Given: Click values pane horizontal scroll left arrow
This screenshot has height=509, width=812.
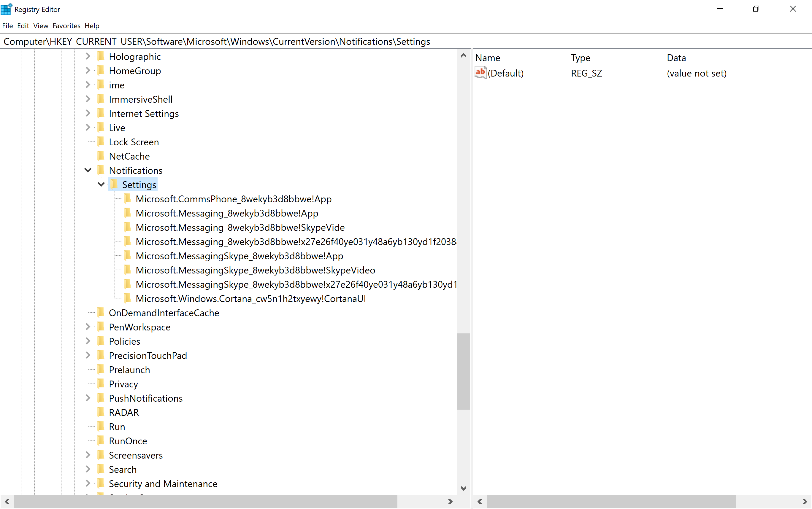Looking at the screenshot, I should 480,501.
